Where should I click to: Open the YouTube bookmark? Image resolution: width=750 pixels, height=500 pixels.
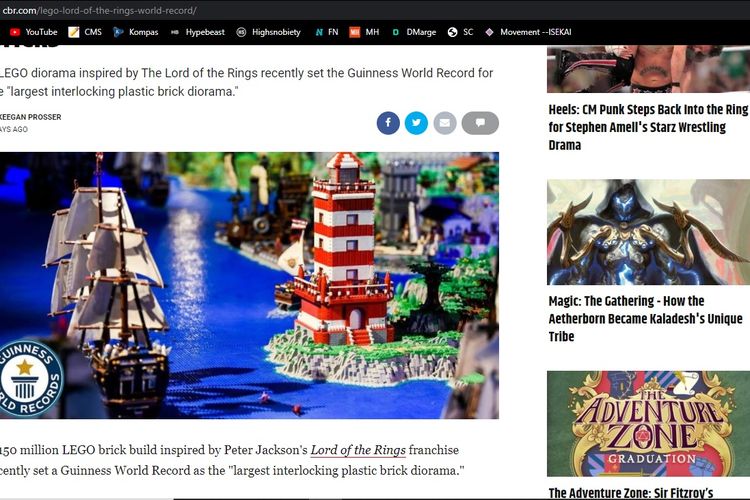tap(33, 32)
